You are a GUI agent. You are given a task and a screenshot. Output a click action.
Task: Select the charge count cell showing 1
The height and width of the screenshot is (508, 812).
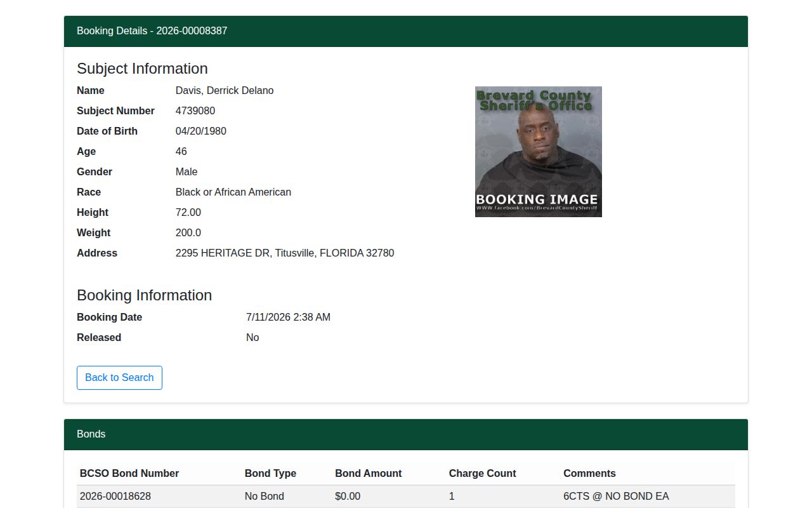[452, 497]
